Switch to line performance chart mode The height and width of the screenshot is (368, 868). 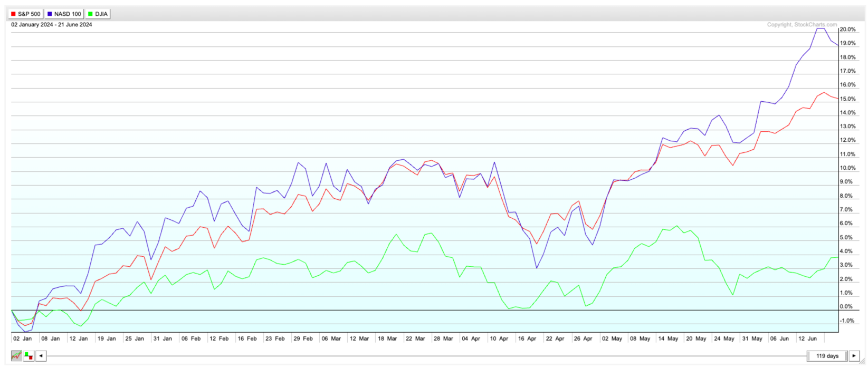point(16,356)
